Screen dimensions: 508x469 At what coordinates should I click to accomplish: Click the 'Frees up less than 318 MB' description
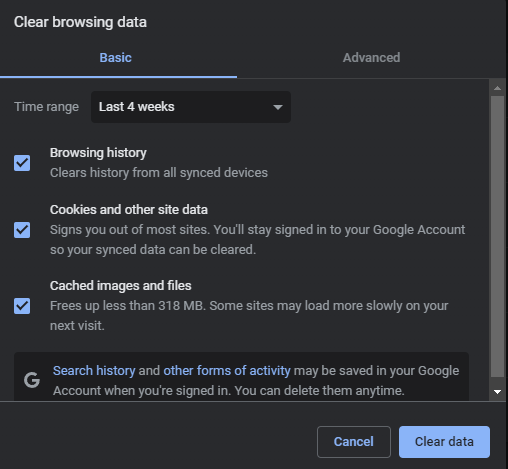[249, 316]
